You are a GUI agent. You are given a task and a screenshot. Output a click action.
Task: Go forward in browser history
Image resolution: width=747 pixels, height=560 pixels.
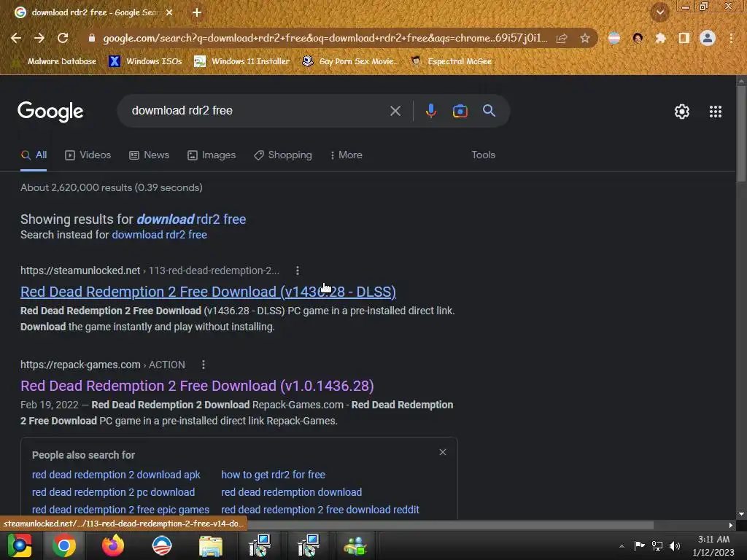39,38
